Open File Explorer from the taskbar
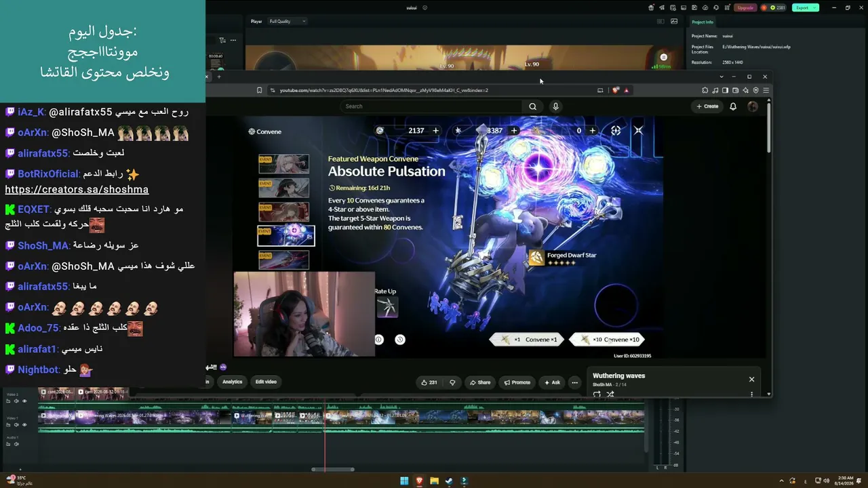Viewport: 868px width, 488px height. [434, 481]
